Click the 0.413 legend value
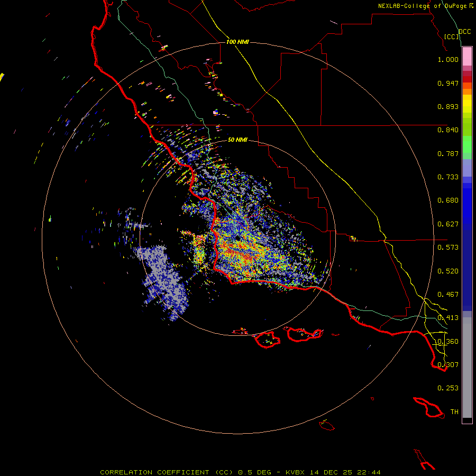This screenshot has width=476, height=476. (448, 318)
